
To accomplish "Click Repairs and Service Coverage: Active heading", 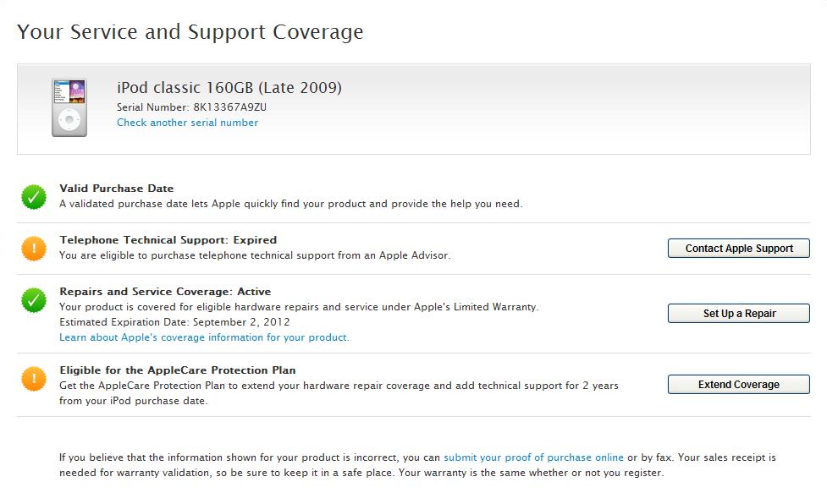I will click(165, 292).
